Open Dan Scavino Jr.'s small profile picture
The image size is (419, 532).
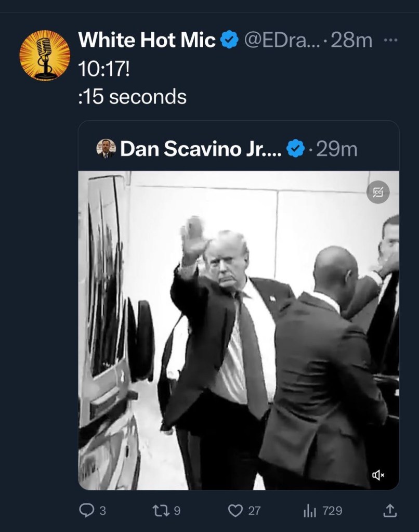[x=106, y=148]
